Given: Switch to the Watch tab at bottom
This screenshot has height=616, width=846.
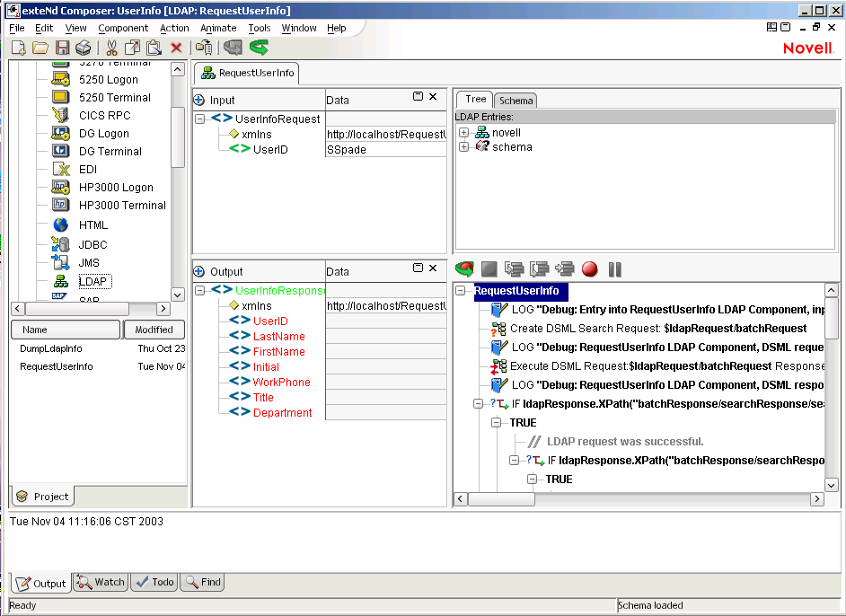Looking at the screenshot, I should (x=101, y=582).
